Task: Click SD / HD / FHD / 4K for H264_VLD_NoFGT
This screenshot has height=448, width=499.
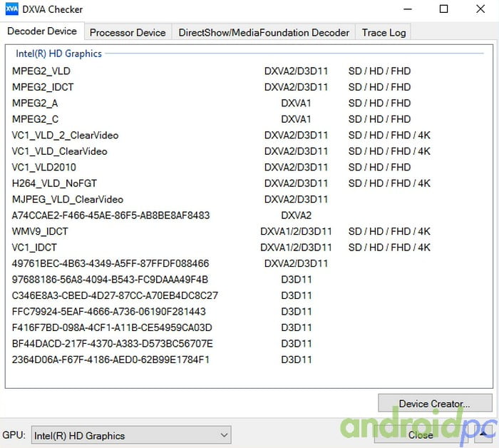Action: (389, 183)
